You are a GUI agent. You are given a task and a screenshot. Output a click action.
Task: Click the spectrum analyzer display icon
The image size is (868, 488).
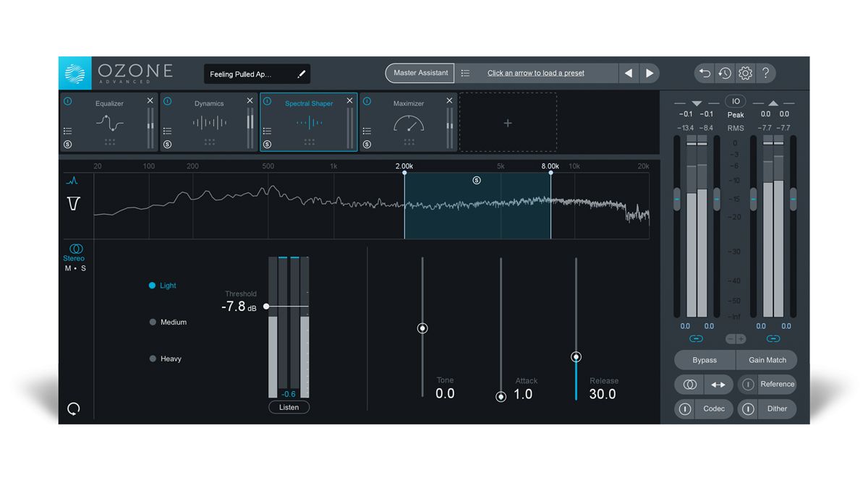click(x=73, y=180)
